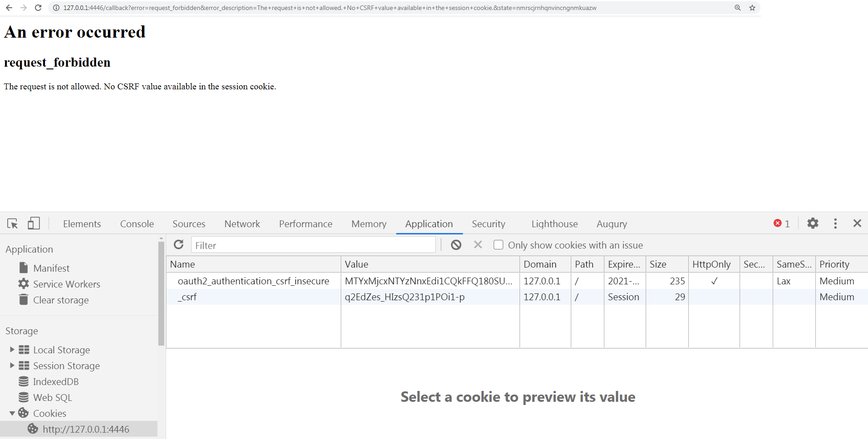
Task: Click the bookmark star in the address bar
Action: 753,8
